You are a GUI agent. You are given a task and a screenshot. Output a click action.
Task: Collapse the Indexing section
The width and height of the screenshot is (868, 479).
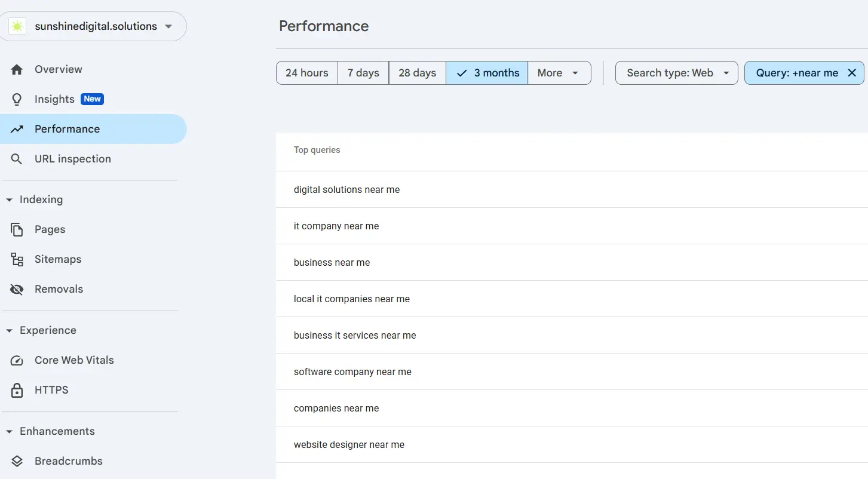pos(9,199)
